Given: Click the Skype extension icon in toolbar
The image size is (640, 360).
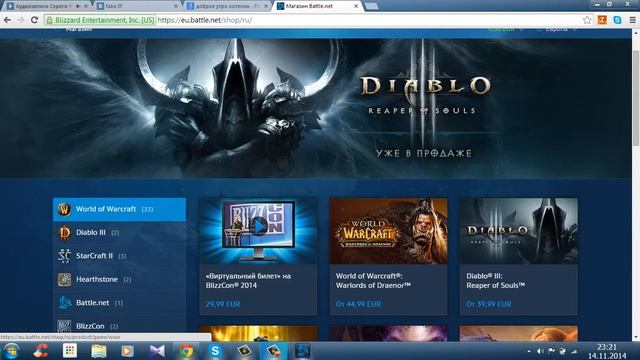Looking at the screenshot, I should tap(617, 20).
